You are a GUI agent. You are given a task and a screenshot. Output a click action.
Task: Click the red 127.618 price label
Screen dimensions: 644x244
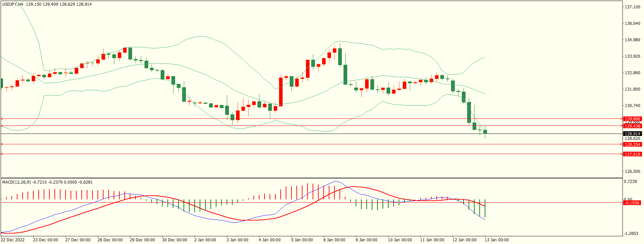[632, 154]
